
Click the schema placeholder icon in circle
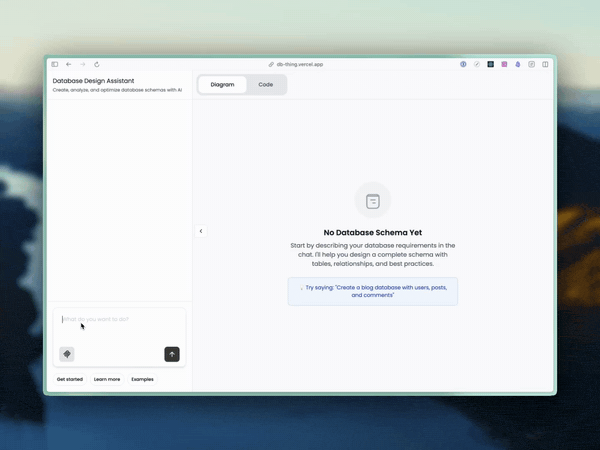373,201
